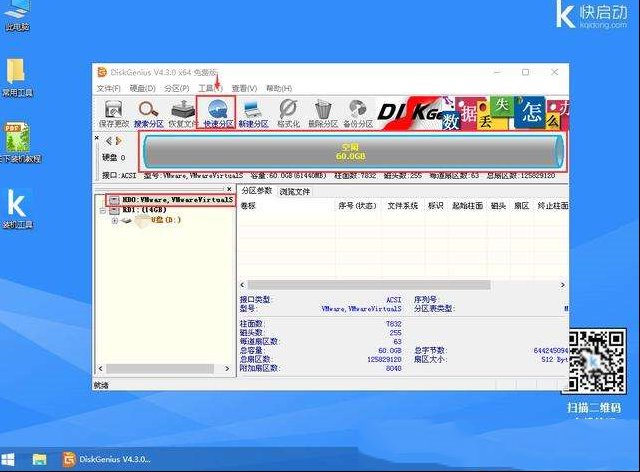Open 备份分区 backup partition tool
This screenshot has width=640, height=472.
[x=358, y=113]
